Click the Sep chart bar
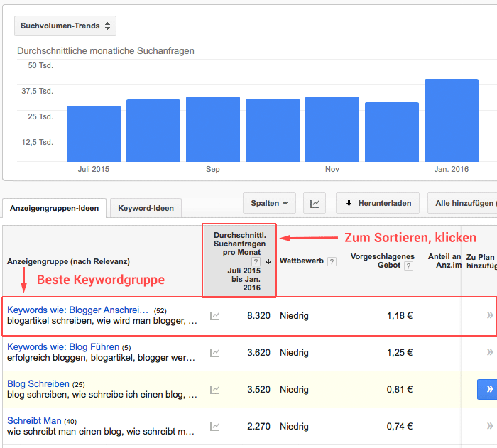This screenshot has width=497, height=448. click(213, 129)
